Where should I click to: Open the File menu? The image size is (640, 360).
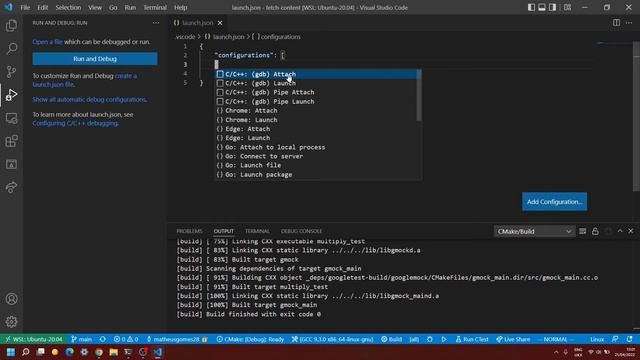[x=25, y=7]
